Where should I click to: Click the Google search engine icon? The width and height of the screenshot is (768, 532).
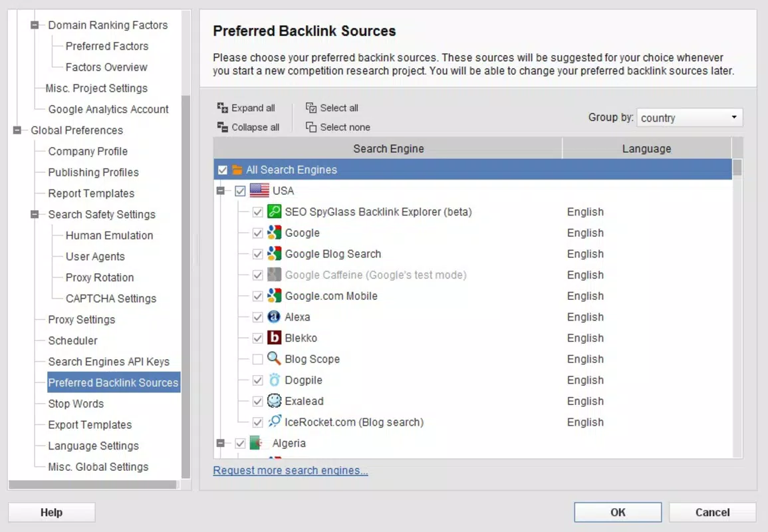(x=274, y=233)
